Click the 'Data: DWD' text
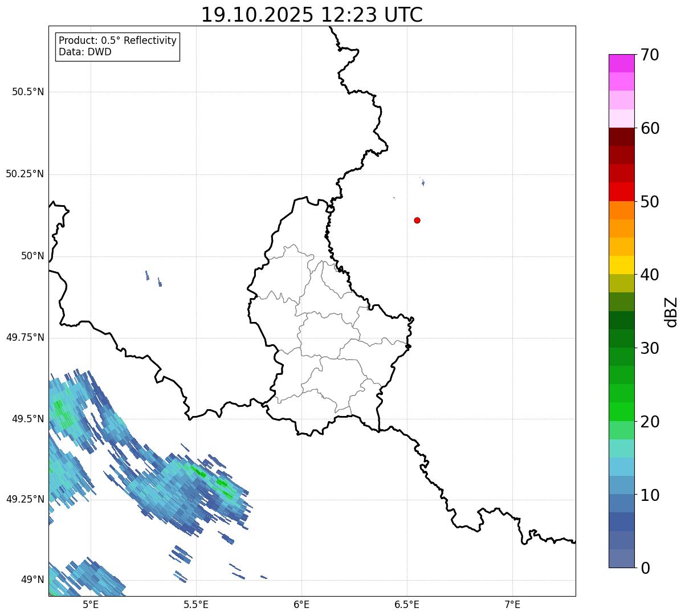This screenshot has height=616, width=685. 85,52
